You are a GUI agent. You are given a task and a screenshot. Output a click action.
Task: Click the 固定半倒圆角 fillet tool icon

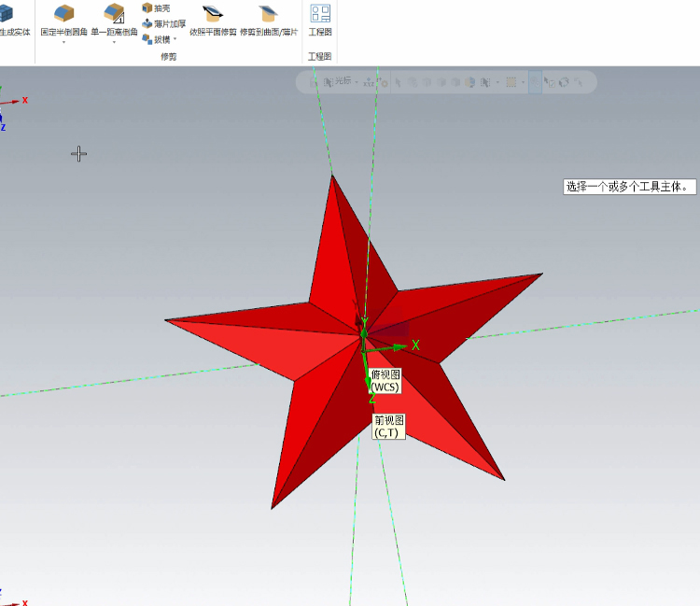tap(63, 13)
